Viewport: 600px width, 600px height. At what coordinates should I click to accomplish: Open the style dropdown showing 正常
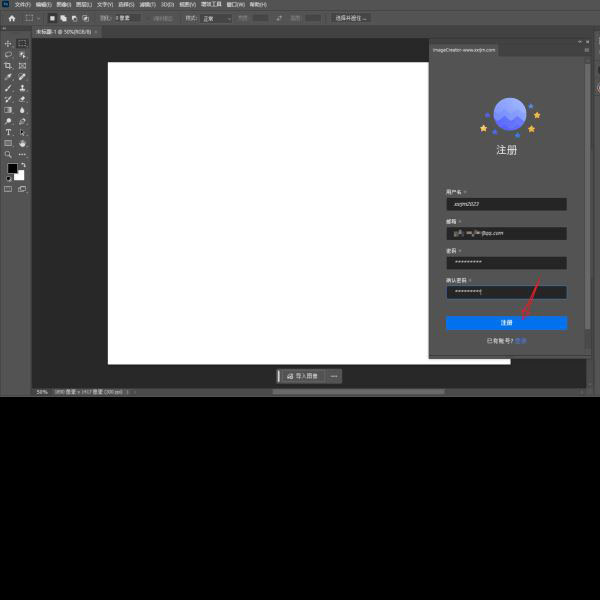[216, 18]
